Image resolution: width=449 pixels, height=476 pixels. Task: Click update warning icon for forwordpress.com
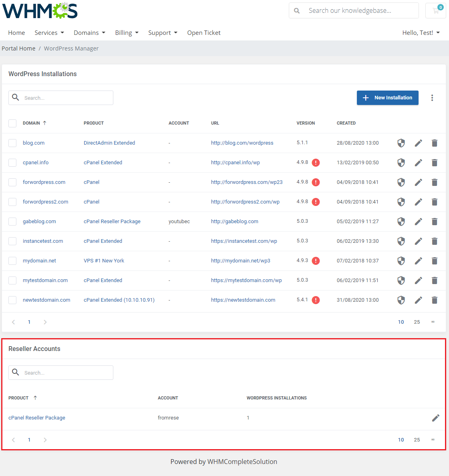point(316,182)
